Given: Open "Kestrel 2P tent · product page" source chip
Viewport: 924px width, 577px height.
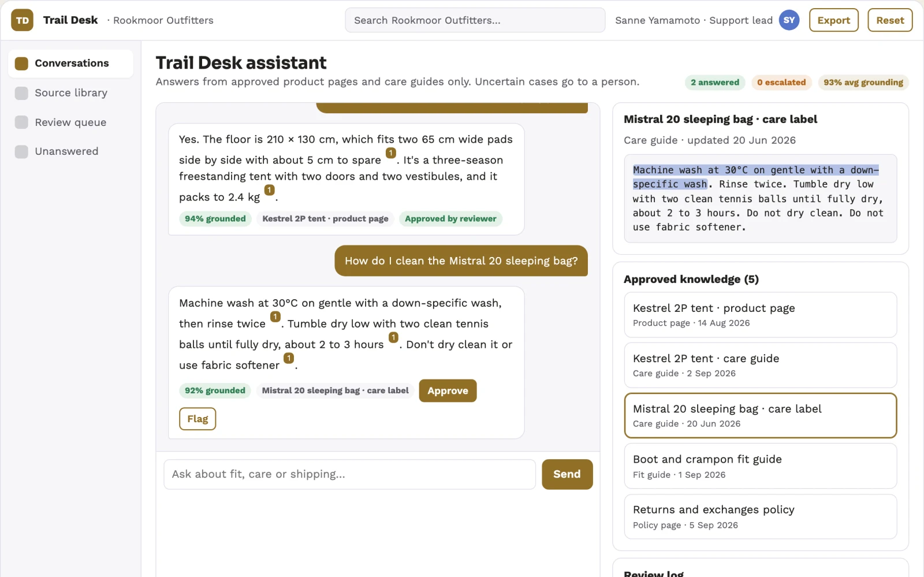Looking at the screenshot, I should (325, 219).
